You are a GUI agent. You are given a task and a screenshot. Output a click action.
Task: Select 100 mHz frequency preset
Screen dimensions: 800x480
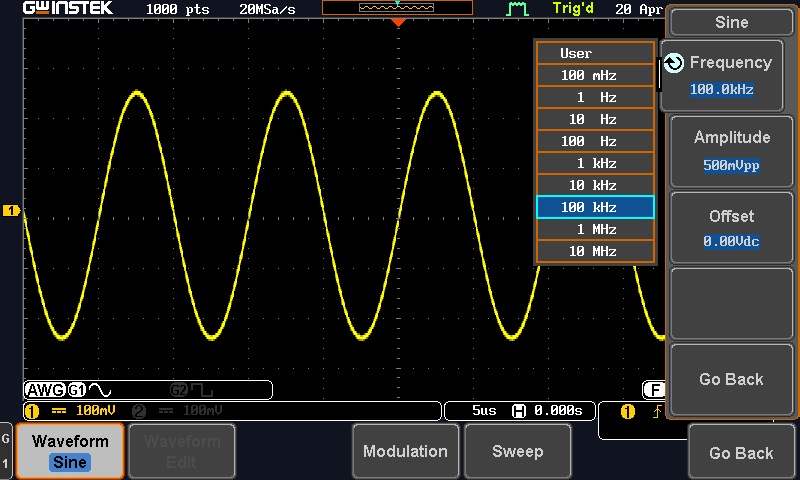click(595, 75)
